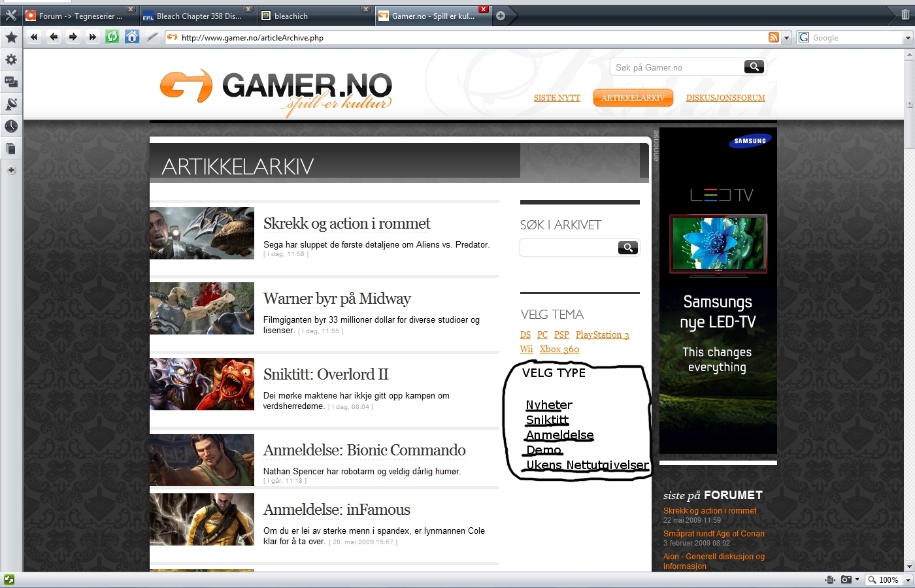Open article Skrekk og action i rommet
Viewport: 915px width, 588px height.
point(346,223)
